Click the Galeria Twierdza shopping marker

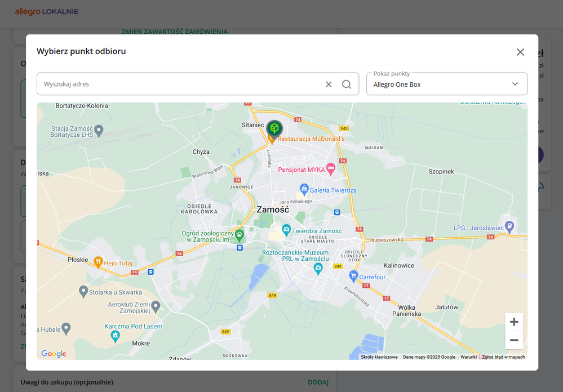[x=304, y=189]
